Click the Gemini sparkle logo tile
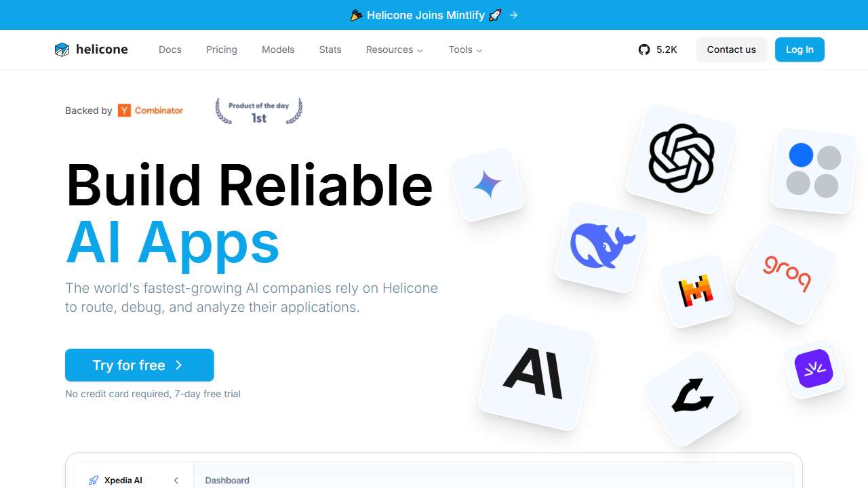Image resolution: width=868 pixels, height=488 pixels. [x=488, y=184]
